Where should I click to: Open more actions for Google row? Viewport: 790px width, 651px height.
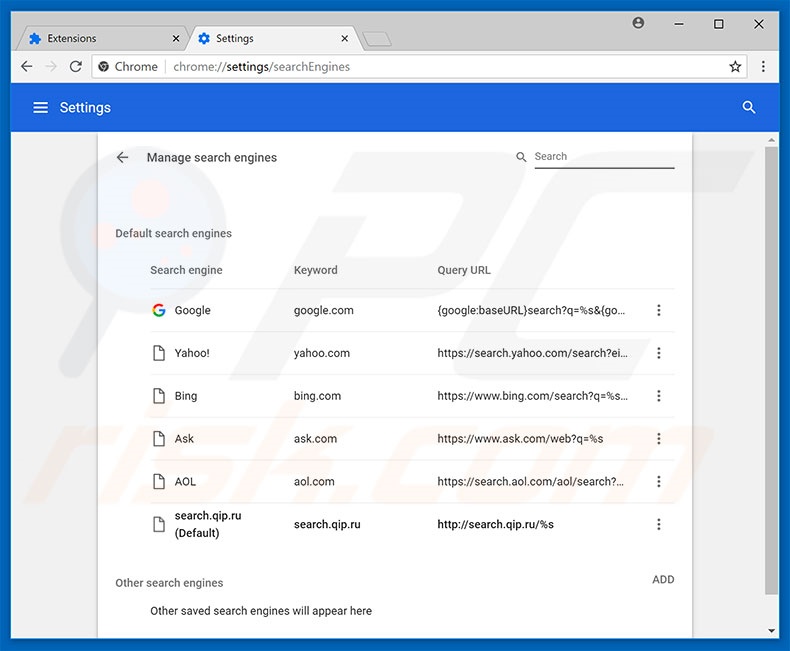659,310
